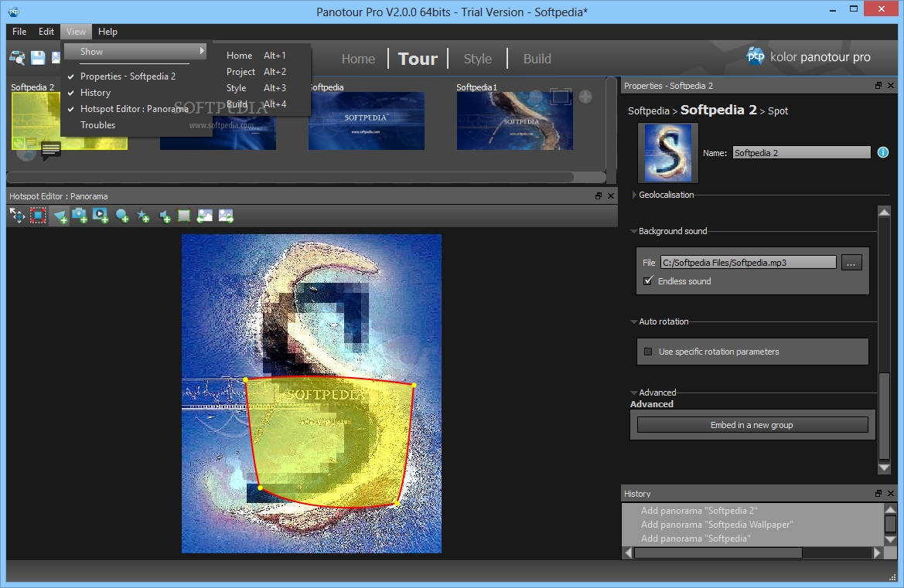Viewport: 904px width, 588px height.
Task: Click the kolor panotour pro logo
Action: click(x=808, y=56)
